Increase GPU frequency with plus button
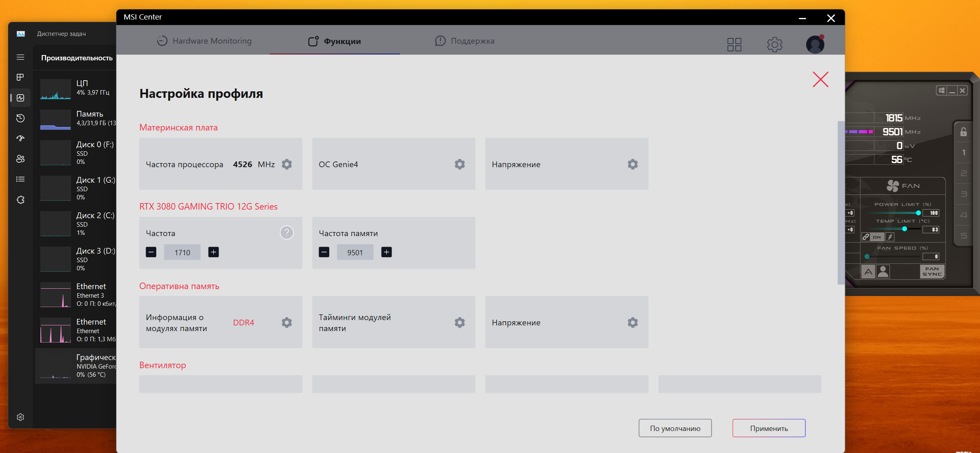 (x=213, y=252)
